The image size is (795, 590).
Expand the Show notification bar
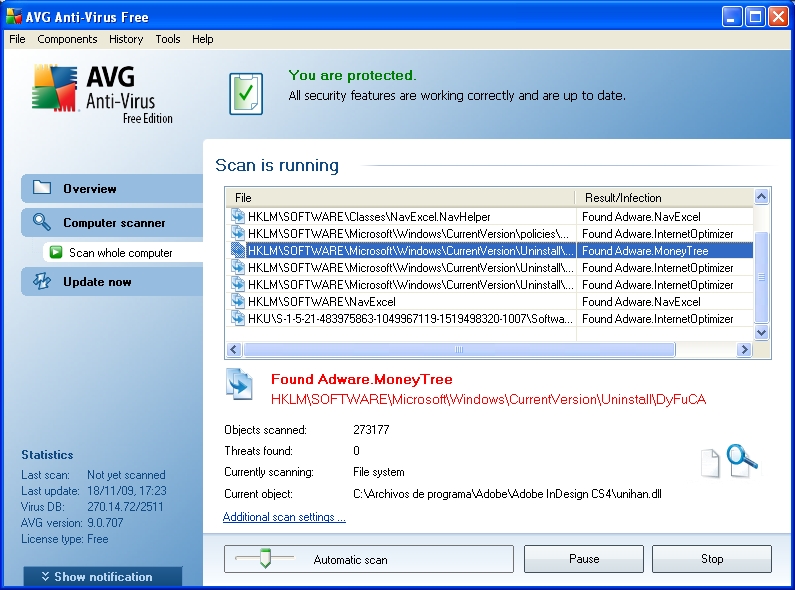click(x=103, y=577)
